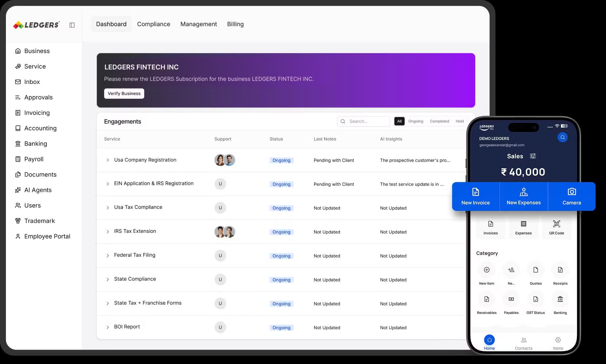The image size is (606, 364).
Task: Open Documents in the sidebar
Action: point(36,174)
